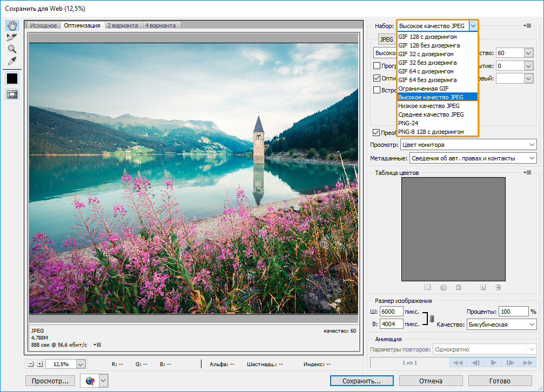Open the preset panel options menu icon
Image resolution: width=544 pixels, height=392 pixels.
click(x=527, y=26)
